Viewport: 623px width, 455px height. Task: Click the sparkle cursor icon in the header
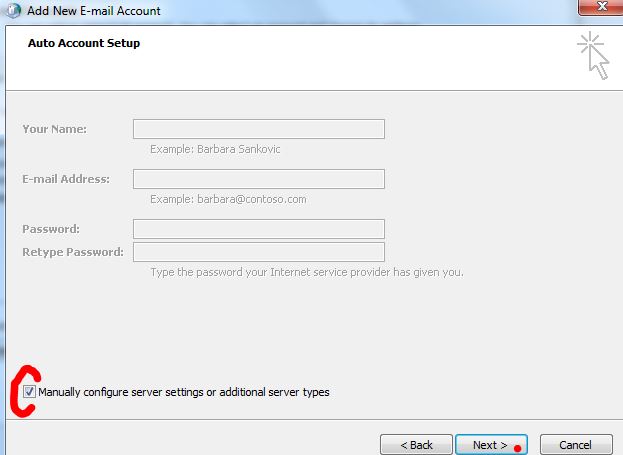(x=592, y=55)
